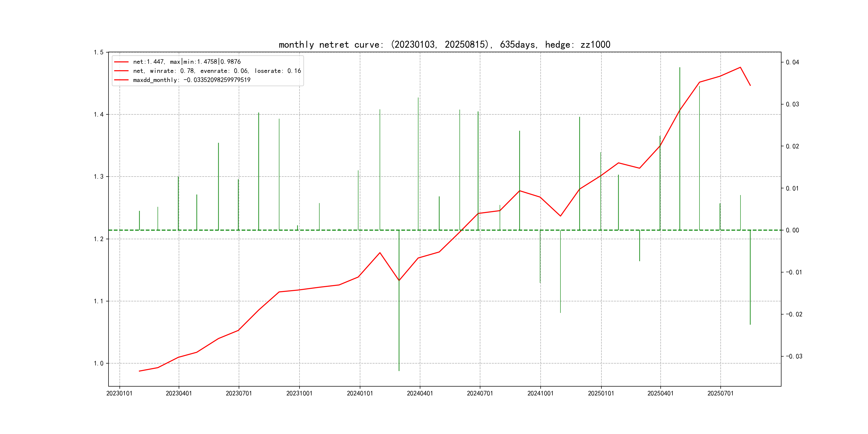Click the 20250401 x-axis date label
The width and height of the screenshot is (868, 434).
pyautogui.click(x=660, y=393)
